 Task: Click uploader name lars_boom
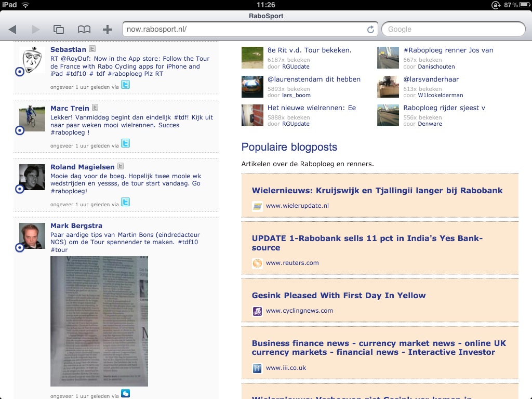pyautogui.click(x=296, y=95)
